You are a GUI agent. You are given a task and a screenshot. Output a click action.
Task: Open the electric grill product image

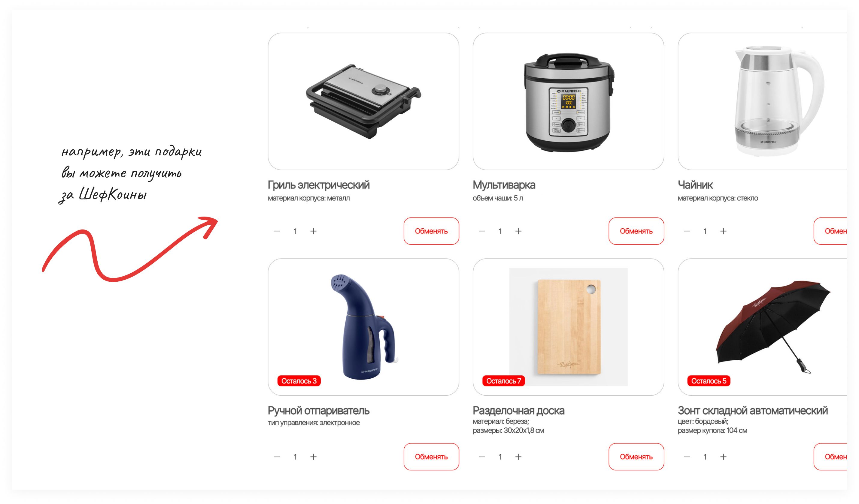[363, 101]
